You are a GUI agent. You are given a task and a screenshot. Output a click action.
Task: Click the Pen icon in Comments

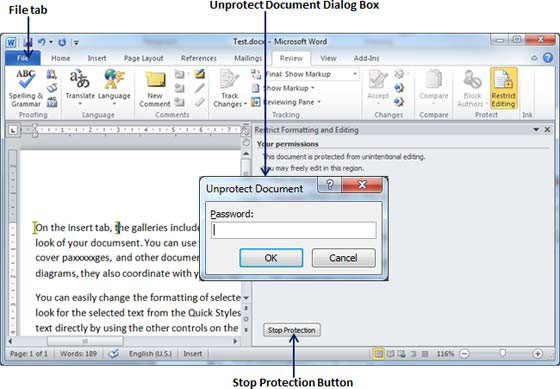coord(200,88)
